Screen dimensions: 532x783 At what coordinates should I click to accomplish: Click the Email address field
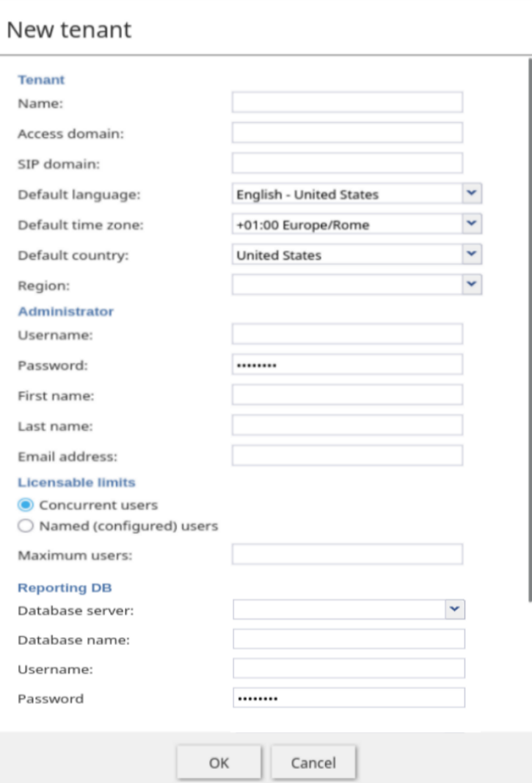[347, 456]
